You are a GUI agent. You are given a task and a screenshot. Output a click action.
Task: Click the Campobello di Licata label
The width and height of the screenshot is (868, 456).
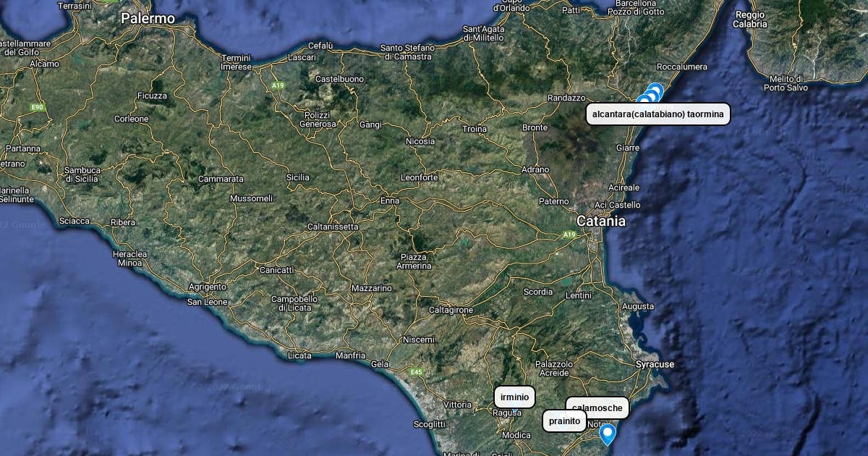pyautogui.click(x=294, y=303)
